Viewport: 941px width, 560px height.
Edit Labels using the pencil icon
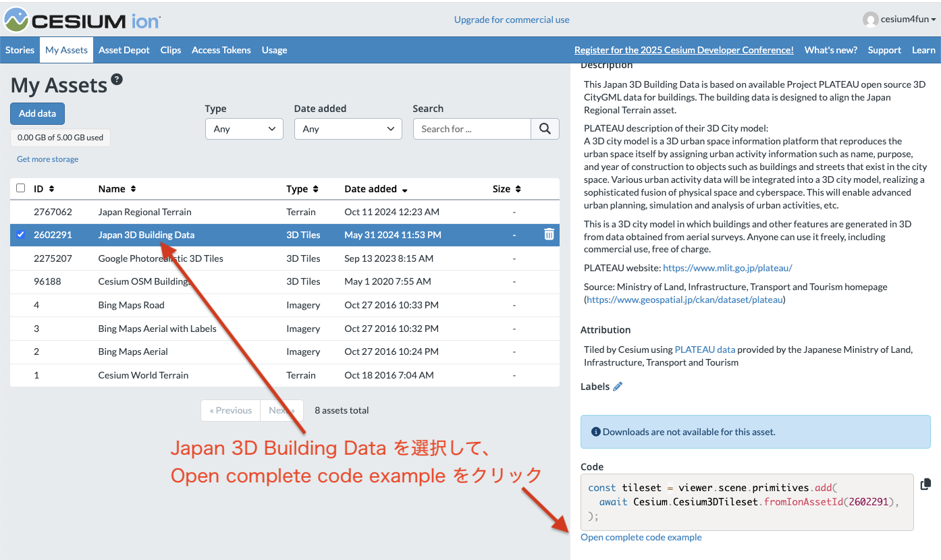pyautogui.click(x=618, y=386)
